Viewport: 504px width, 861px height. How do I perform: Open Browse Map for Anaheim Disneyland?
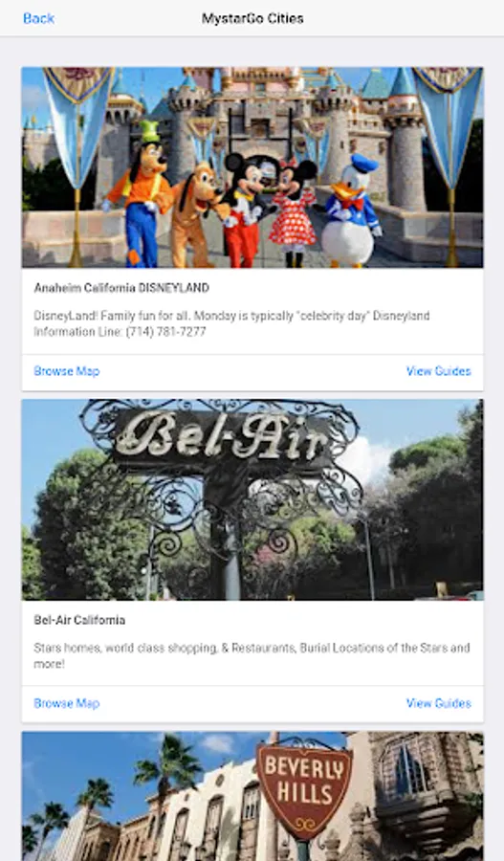point(66,371)
